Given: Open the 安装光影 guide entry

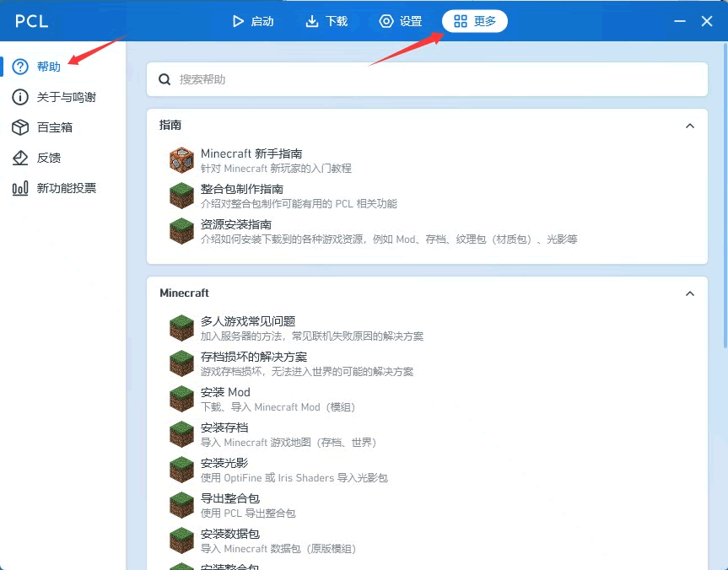Looking at the screenshot, I should [224, 463].
